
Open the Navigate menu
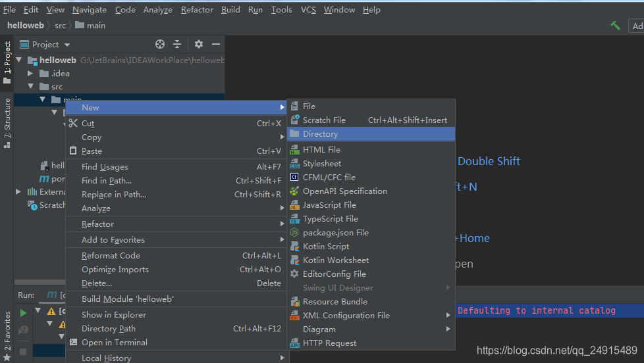coord(90,9)
